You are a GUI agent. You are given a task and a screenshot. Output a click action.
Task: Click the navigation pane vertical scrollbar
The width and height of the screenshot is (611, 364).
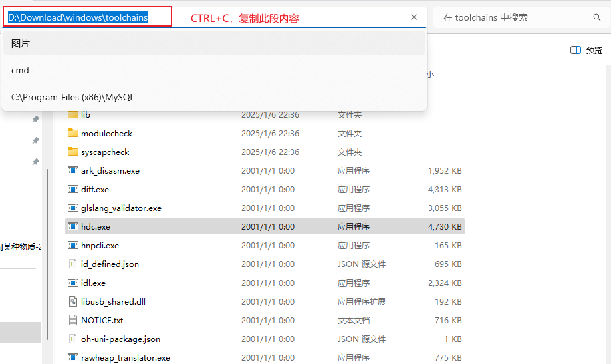point(47,254)
